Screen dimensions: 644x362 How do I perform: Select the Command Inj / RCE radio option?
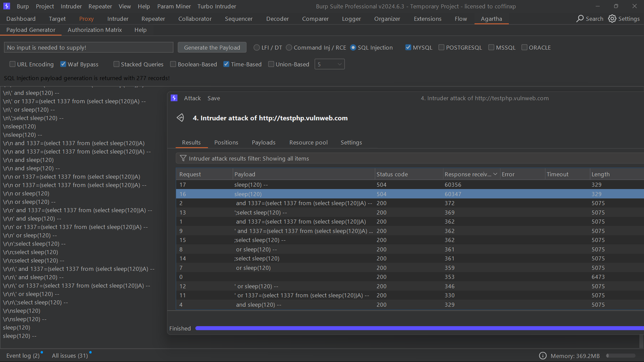289,48
